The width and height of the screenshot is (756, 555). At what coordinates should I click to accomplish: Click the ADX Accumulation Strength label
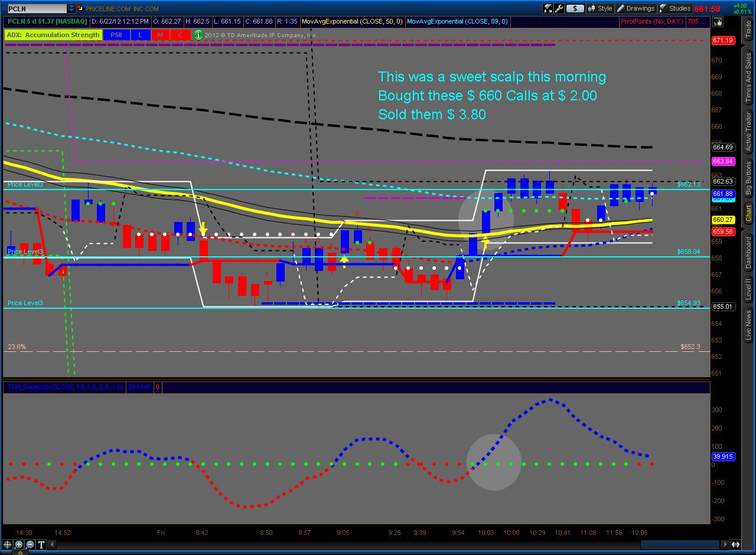(x=53, y=35)
